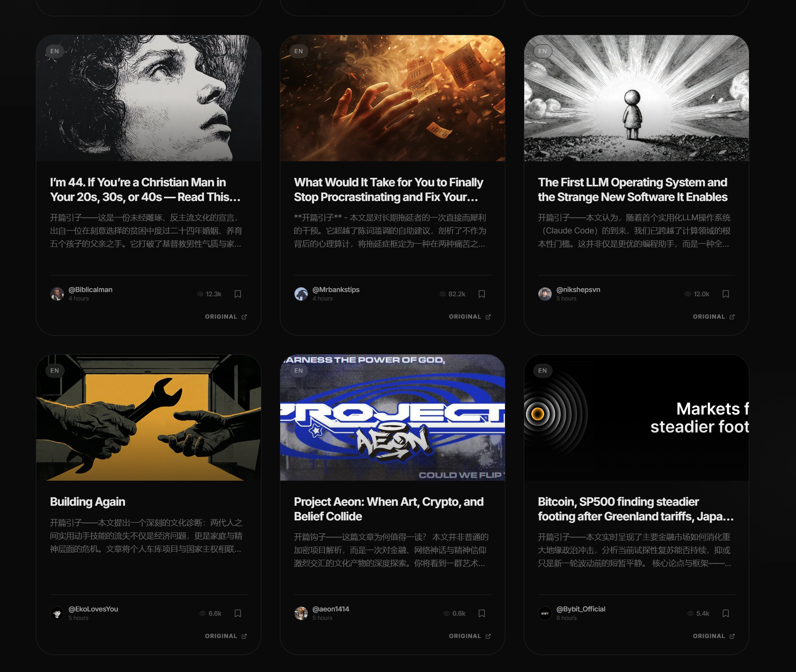The width and height of the screenshot is (796, 672).
Task: Bookmark the Building Again article
Action: [238, 613]
